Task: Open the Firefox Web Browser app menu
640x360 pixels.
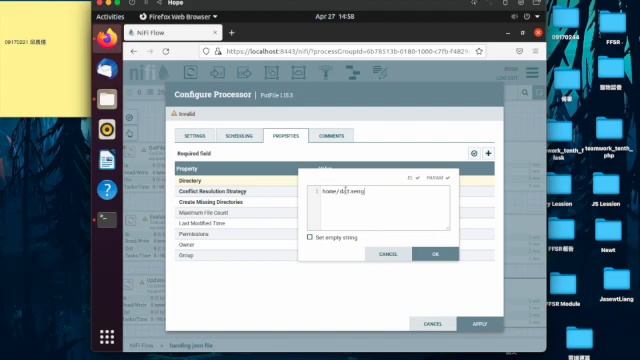Action: (178, 17)
